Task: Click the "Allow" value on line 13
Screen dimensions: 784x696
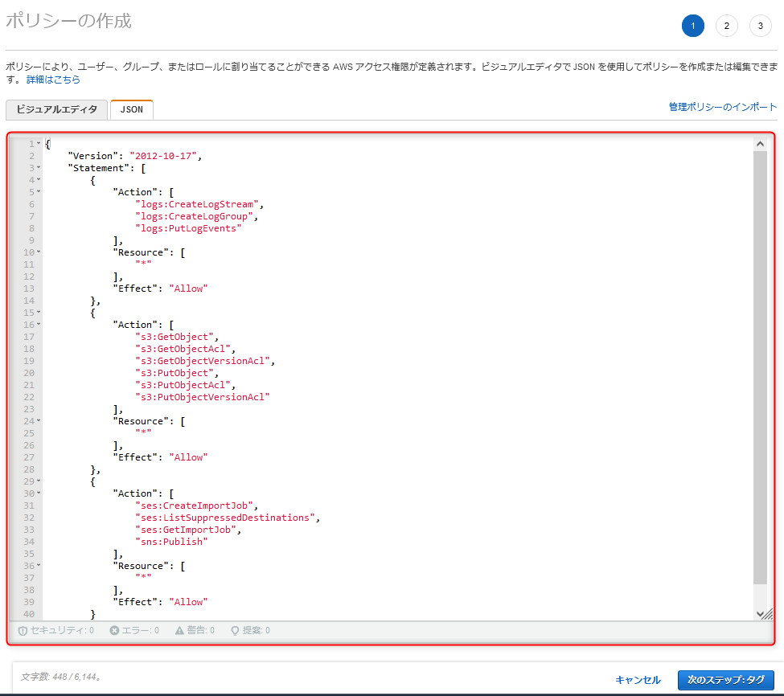Action: point(188,289)
